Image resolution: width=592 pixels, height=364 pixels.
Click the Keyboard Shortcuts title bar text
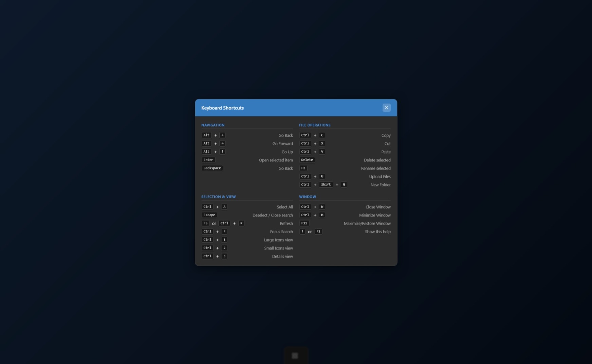pos(222,108)
